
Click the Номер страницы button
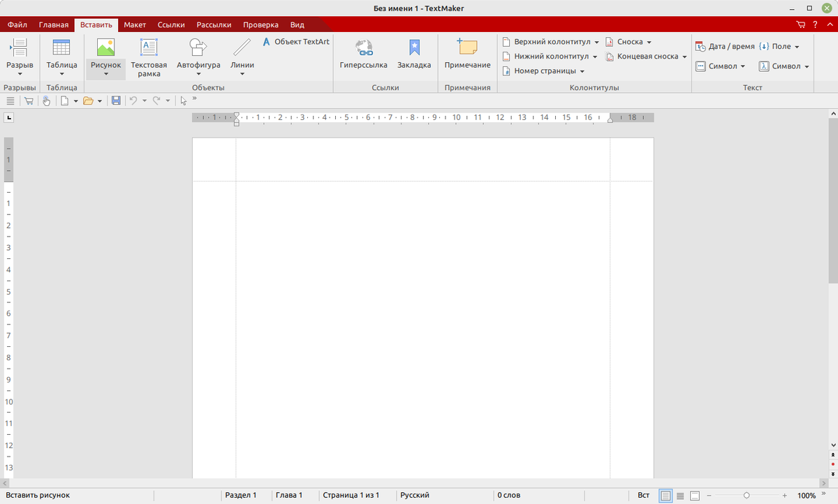(544, 71)
